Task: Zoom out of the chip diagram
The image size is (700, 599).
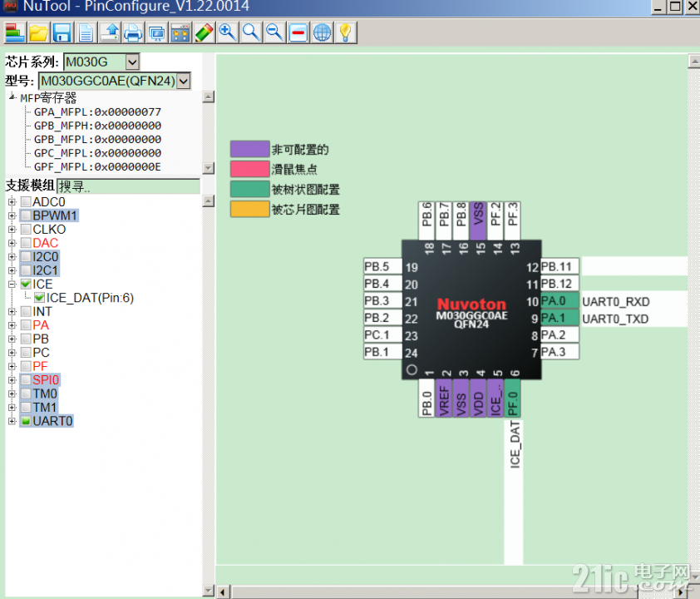Action: [x=275, y=32]
